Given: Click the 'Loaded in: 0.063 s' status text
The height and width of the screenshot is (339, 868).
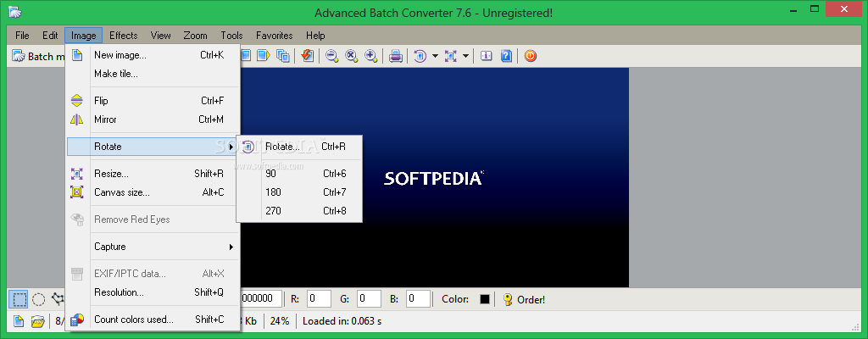Looking at the screenshot, I should tap(342, 320).
